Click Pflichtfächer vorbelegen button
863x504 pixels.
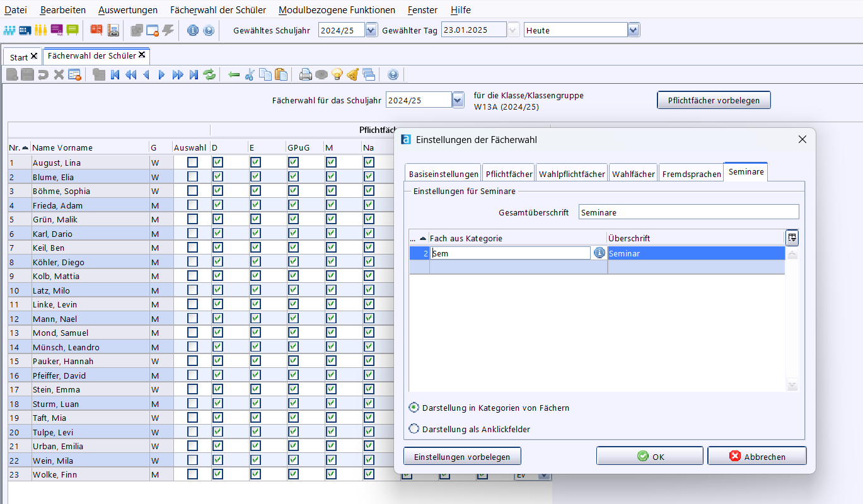point(714,100)
